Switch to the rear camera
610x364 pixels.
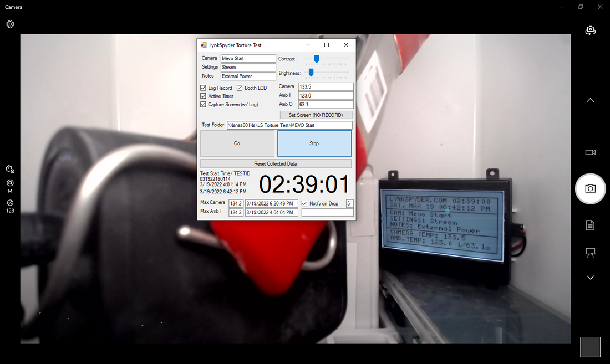[x=590, y=30]
